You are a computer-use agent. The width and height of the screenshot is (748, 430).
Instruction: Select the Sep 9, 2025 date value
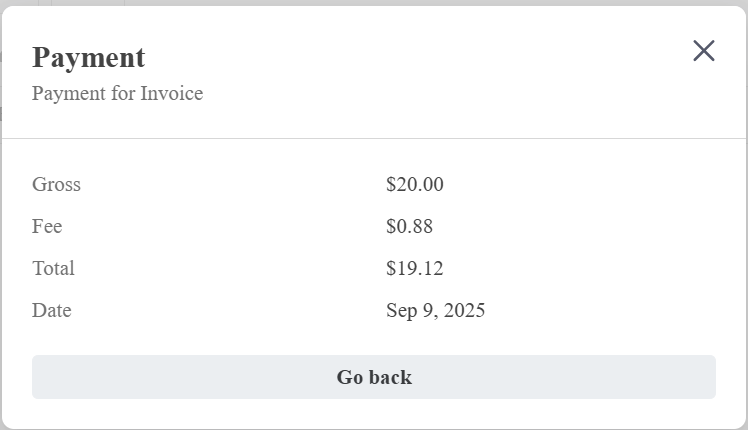coord(435,311)
